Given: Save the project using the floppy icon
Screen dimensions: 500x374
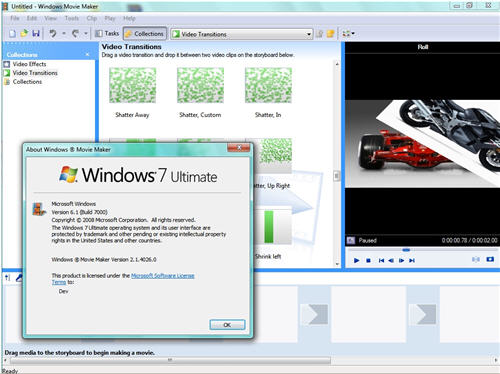Looking at the screenshot, I should point(36,34).
